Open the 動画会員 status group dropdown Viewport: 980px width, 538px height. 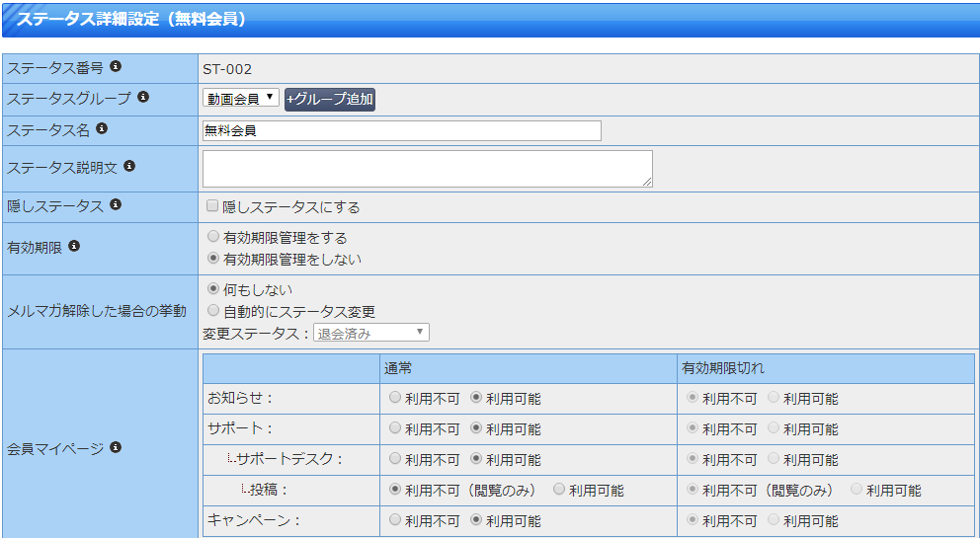pyautogui.click(x=241, y=98)
